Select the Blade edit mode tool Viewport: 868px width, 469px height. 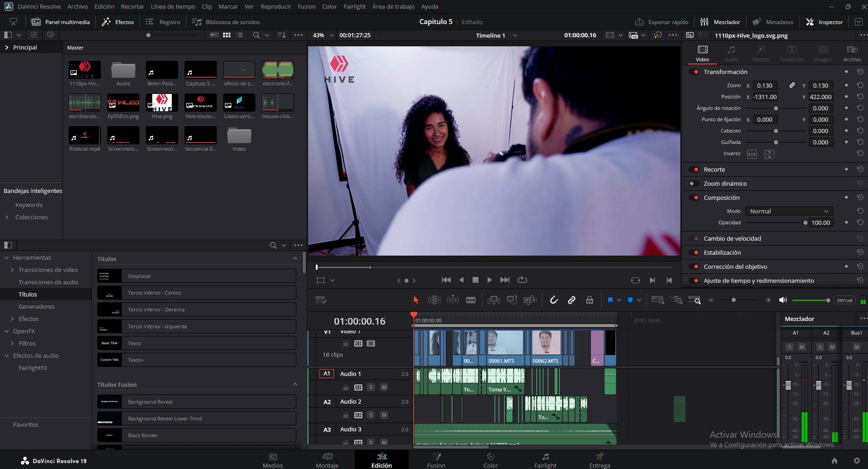(471, 300)
